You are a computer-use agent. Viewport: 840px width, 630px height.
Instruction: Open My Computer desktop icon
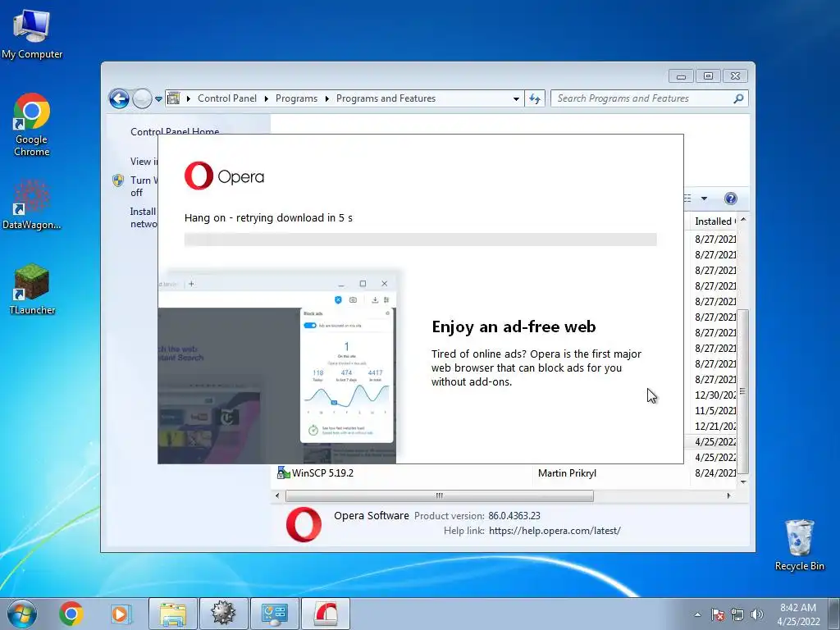click(x=32, y=34)
